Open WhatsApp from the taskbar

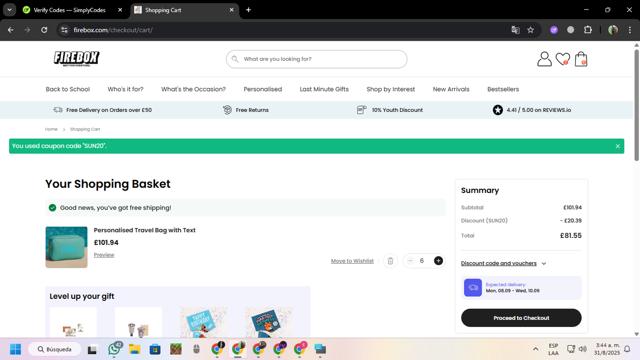click(114, 349)
